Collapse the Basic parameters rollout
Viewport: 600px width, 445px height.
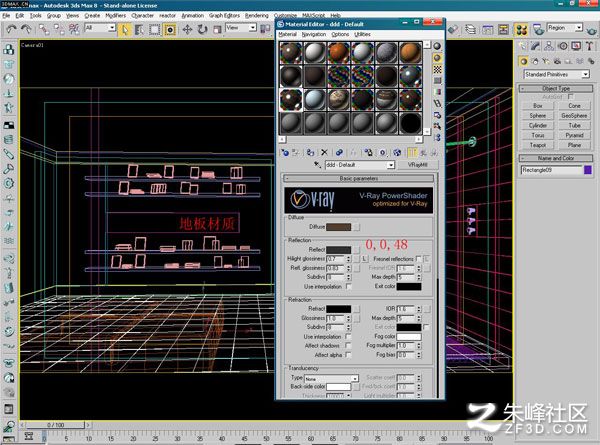(359, 178)
